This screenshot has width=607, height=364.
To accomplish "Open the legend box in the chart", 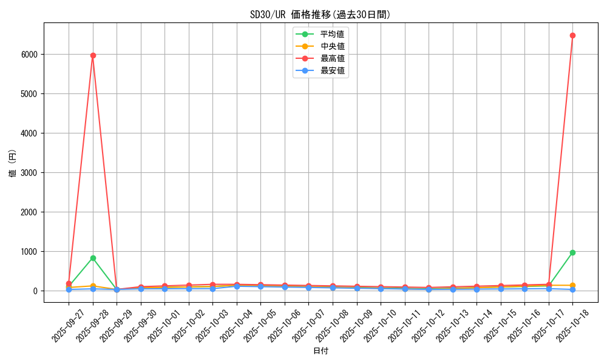I will [320, 51].
